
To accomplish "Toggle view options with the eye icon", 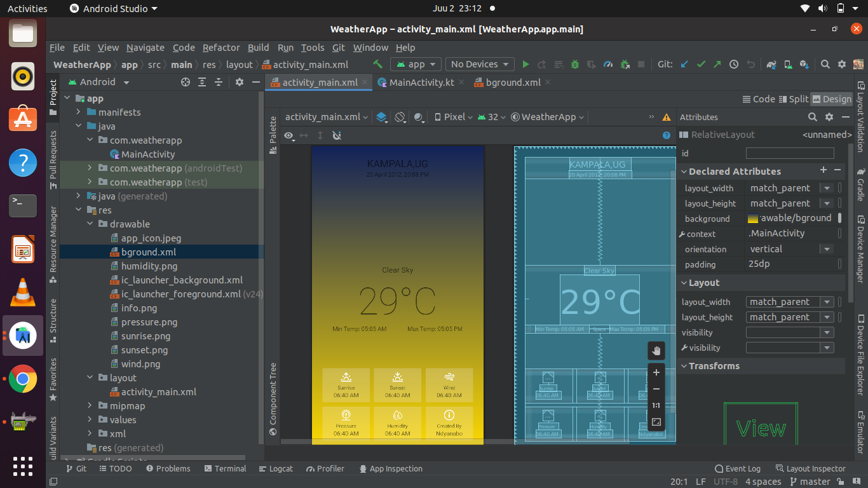I will point(288,135).
